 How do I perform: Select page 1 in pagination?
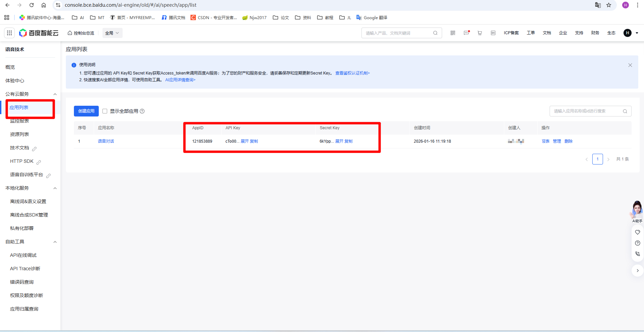click(598, 159)
